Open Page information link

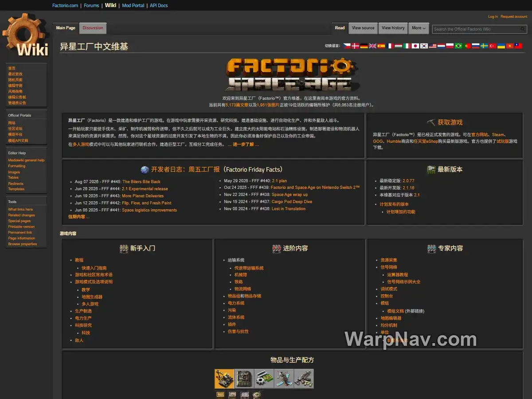22,238
